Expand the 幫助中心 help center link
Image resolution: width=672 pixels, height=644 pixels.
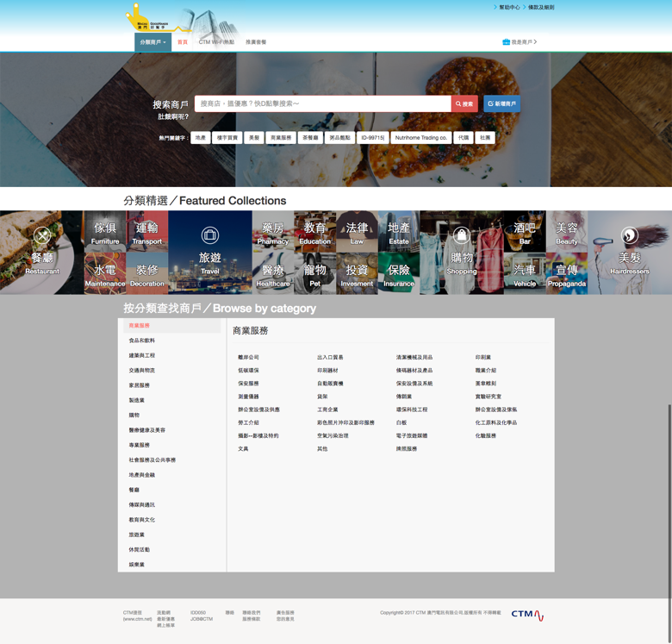click(508, 7)
